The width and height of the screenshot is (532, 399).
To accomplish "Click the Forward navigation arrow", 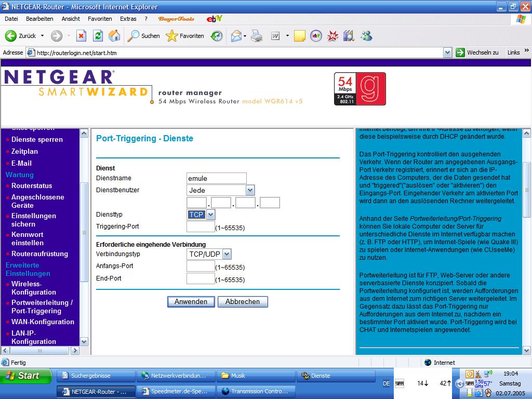I will point(57,36).
